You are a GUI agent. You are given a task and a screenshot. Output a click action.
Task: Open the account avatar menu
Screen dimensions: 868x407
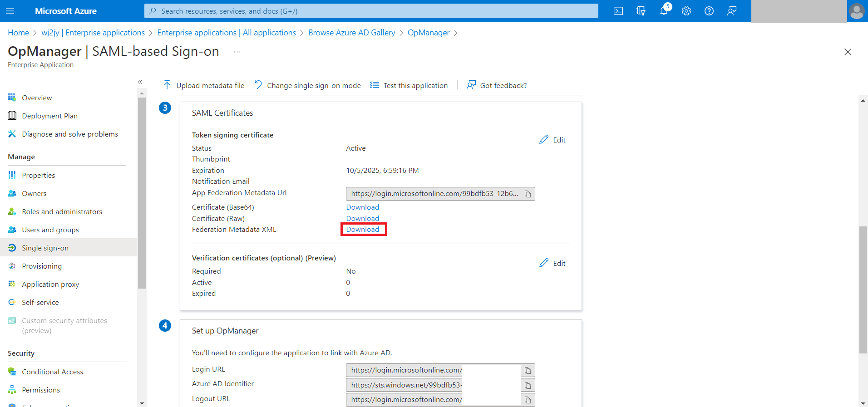pos(857,11)
